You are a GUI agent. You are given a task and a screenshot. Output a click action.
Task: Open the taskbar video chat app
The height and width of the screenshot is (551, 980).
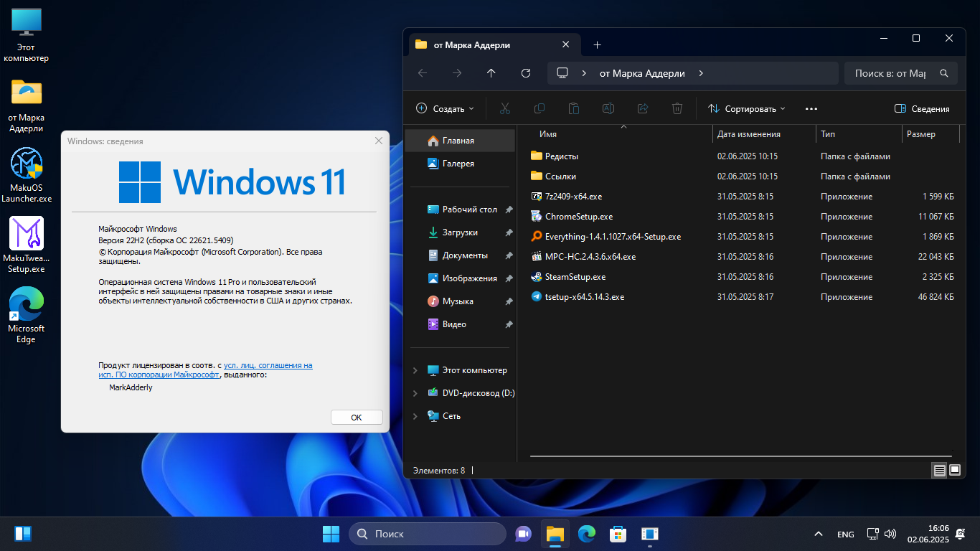[x=523, y=534]
